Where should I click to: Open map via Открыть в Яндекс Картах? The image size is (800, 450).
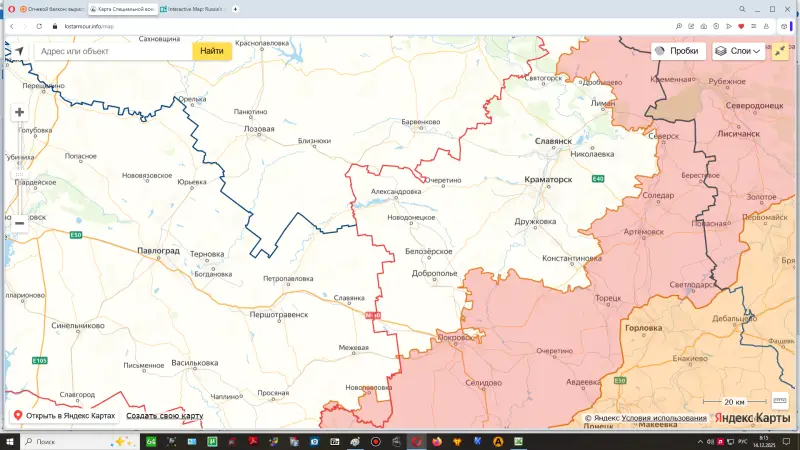tap(63, 416)
